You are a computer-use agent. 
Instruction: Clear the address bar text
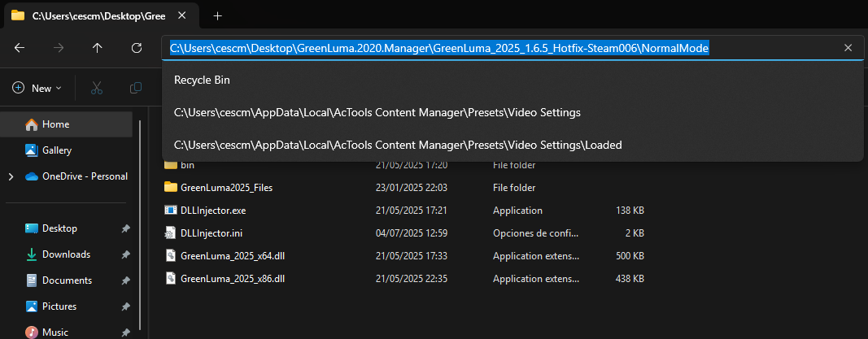click(848, 48)
